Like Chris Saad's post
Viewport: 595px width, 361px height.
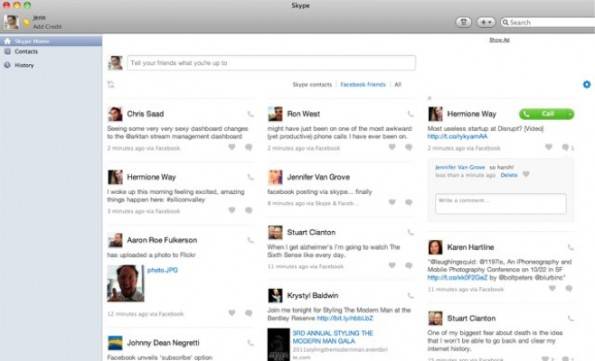(232, 147)
